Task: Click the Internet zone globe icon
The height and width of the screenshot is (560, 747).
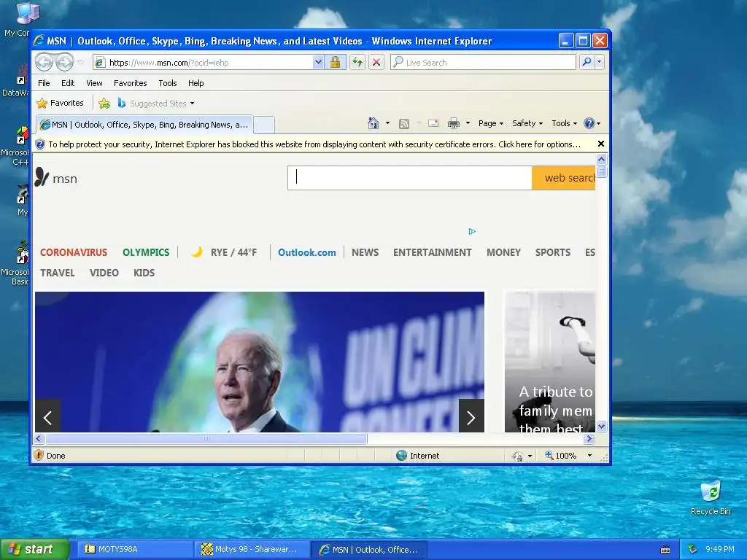Action: (402, 455)
